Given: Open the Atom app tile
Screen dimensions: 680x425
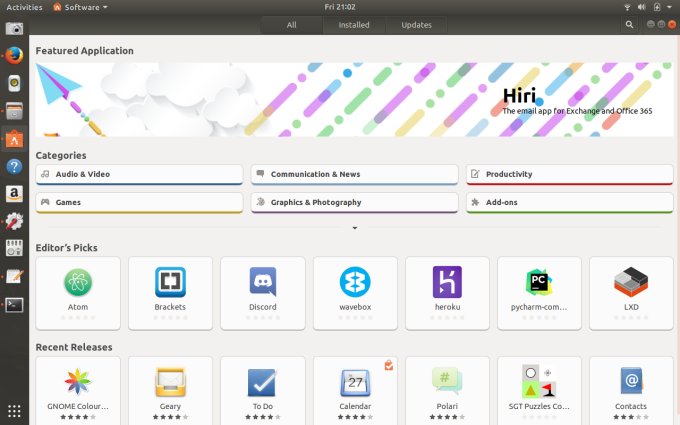Looking at the screenshot, I should coord(78,293).
